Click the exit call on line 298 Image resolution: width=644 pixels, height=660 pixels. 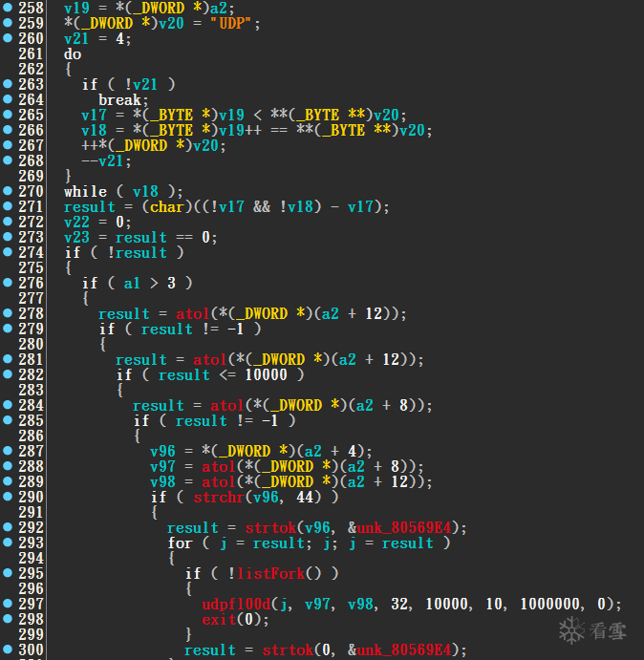pyautogui.click(x=219, y=619)
